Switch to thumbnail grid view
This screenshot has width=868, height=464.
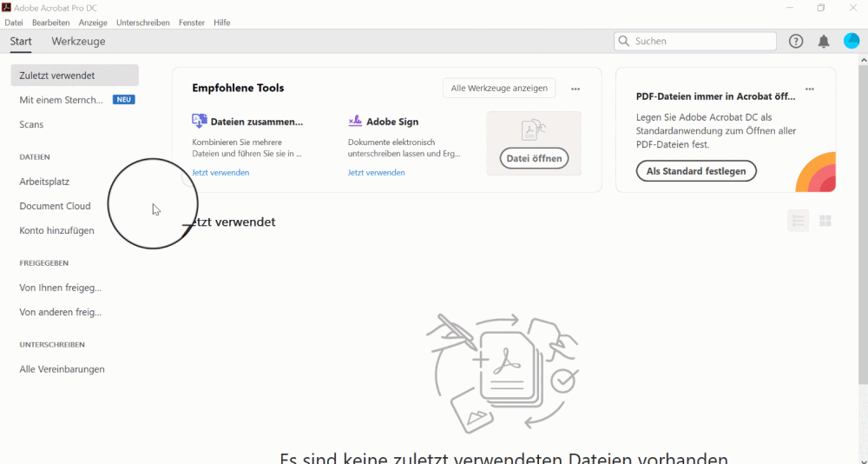click(825, 221)
